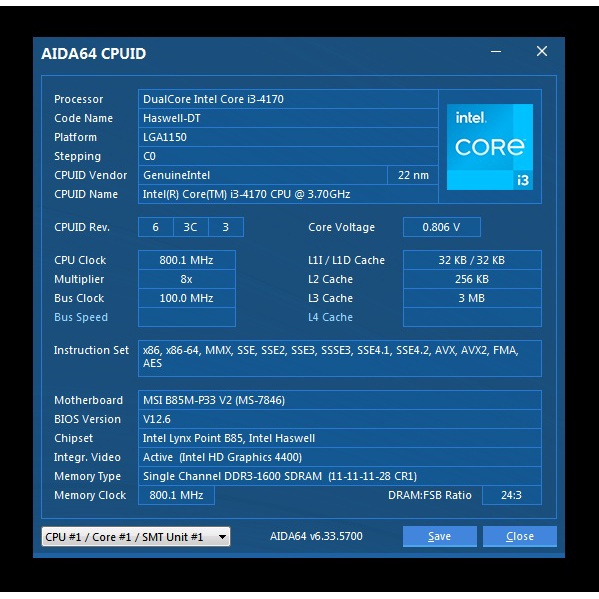Click the Platform value LGA1150

click(288, 137)
